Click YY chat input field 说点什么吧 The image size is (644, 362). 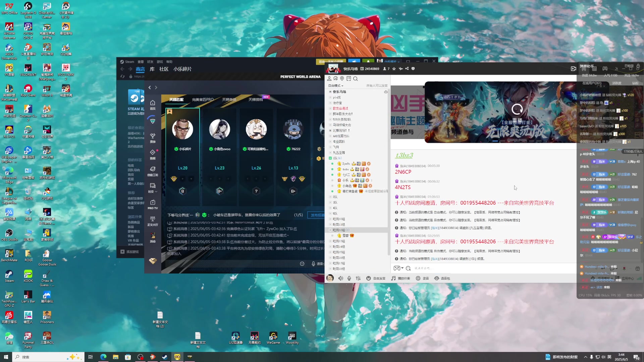(493, 268)
